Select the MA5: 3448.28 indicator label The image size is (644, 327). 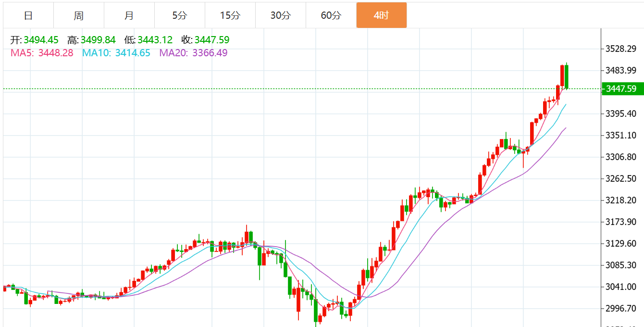42,53
